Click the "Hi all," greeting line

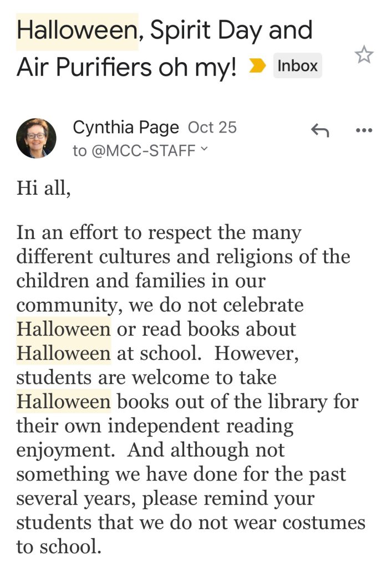(x=43, y=189)
